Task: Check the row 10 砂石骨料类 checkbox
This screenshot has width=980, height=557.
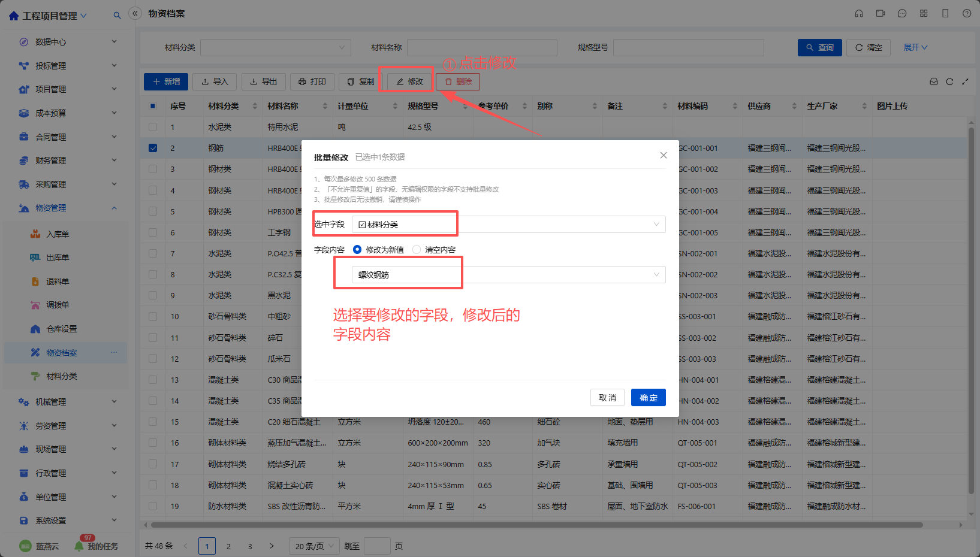Action: tap(153, 316)
